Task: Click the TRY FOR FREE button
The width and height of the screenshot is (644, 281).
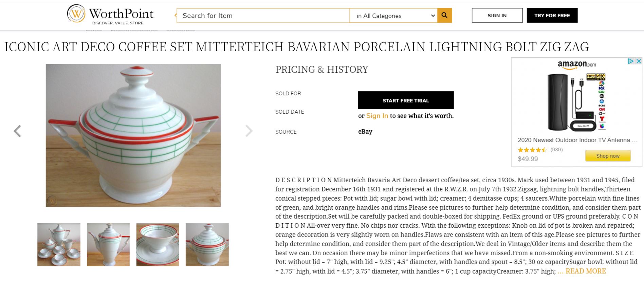Action: pos(552,15)
